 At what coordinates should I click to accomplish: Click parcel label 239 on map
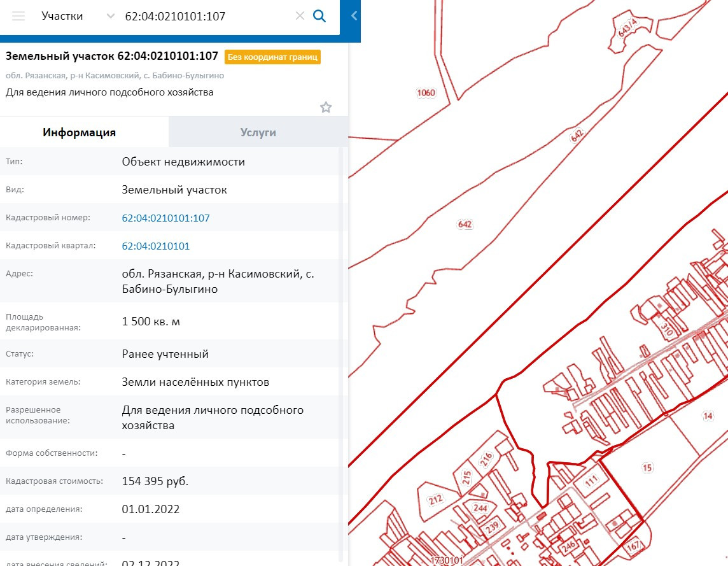(x=492, y=527)
